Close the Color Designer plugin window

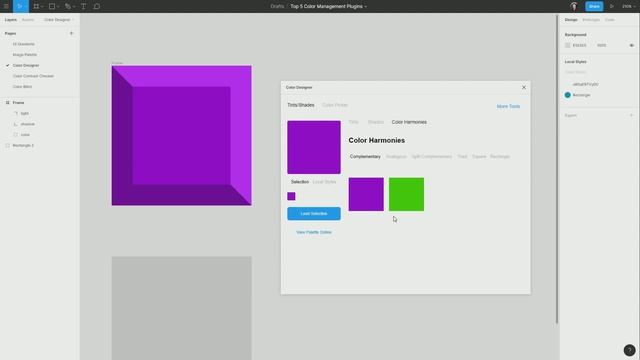click(524, 87)
